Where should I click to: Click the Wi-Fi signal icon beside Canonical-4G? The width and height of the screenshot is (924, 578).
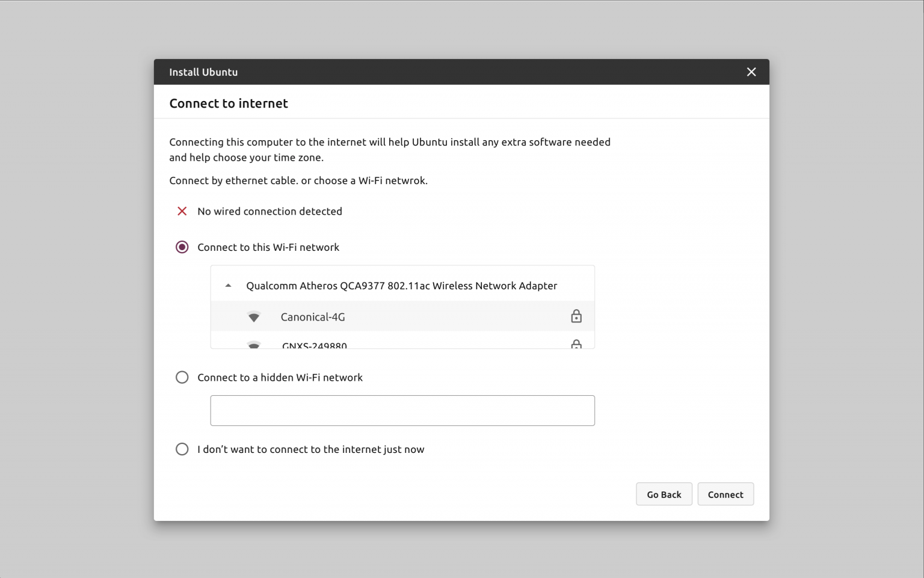pyautogui.click(x=254, y=317)
